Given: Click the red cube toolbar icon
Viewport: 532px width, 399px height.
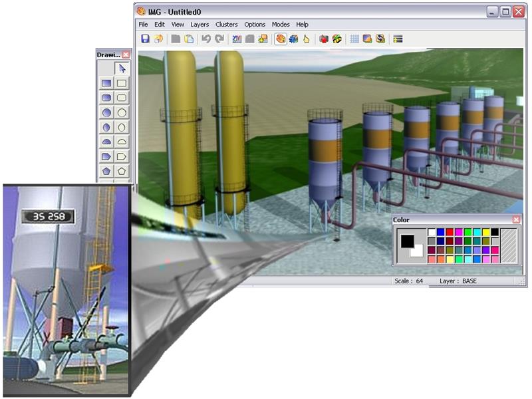Looking at the screenshot, I should point(324,39).
